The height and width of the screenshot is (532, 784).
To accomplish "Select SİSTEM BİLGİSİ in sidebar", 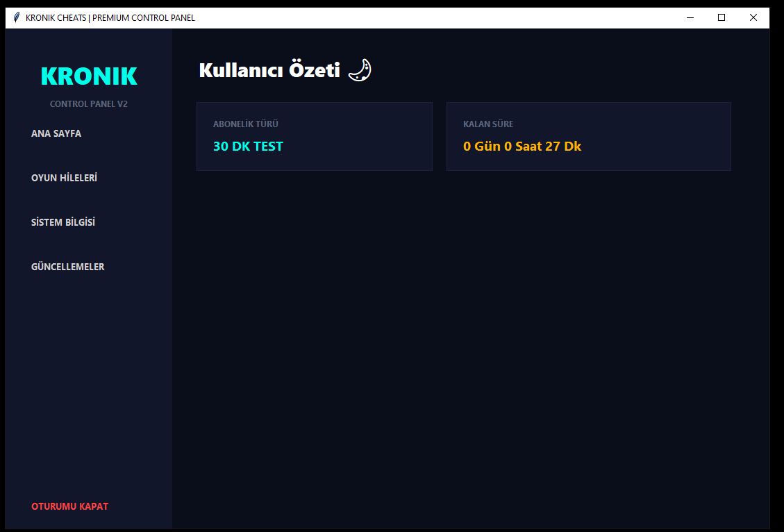I will point(63,222).
